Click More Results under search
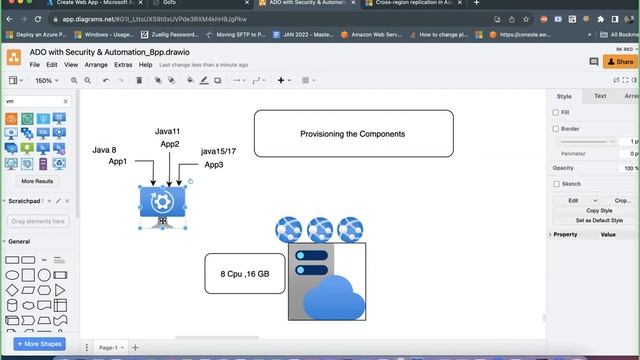Screen dimensions: 640x360 point(37,181)
